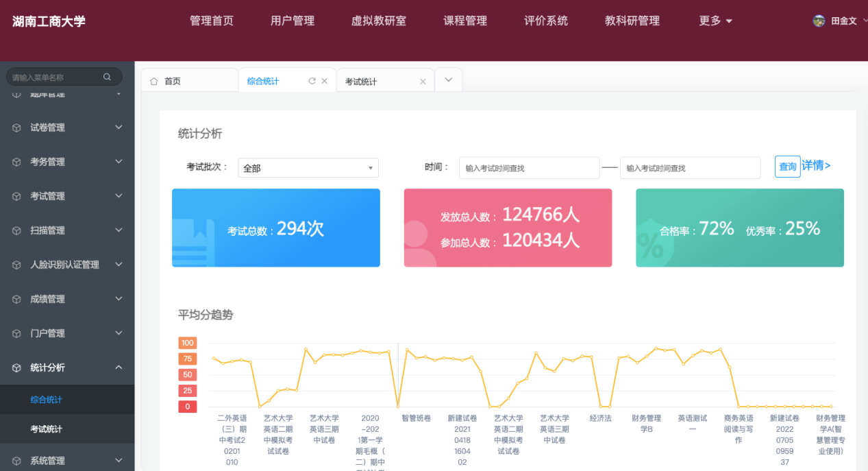Click the user avatar for 田金文
This screenshot has width=868, height=471.
(819, 21)
